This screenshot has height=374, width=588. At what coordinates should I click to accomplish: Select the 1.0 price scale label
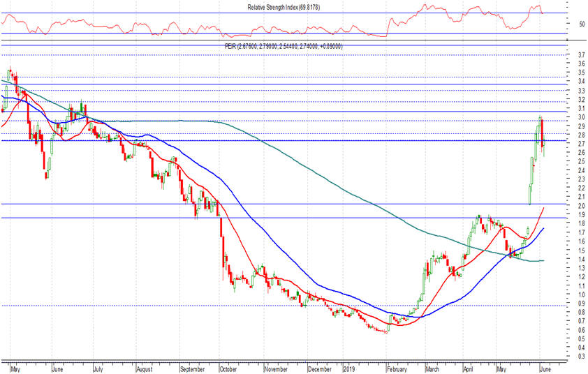click(x=562, y=295)
